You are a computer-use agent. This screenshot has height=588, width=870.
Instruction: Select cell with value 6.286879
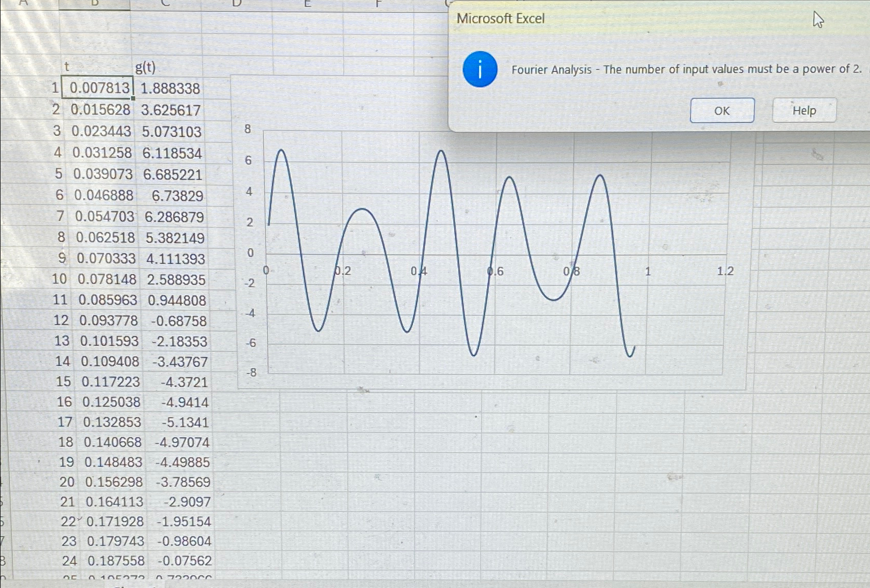(174, 217)
